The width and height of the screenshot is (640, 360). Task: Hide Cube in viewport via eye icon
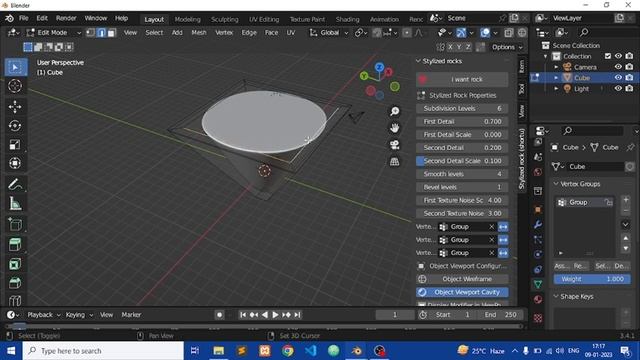[618, 78]
